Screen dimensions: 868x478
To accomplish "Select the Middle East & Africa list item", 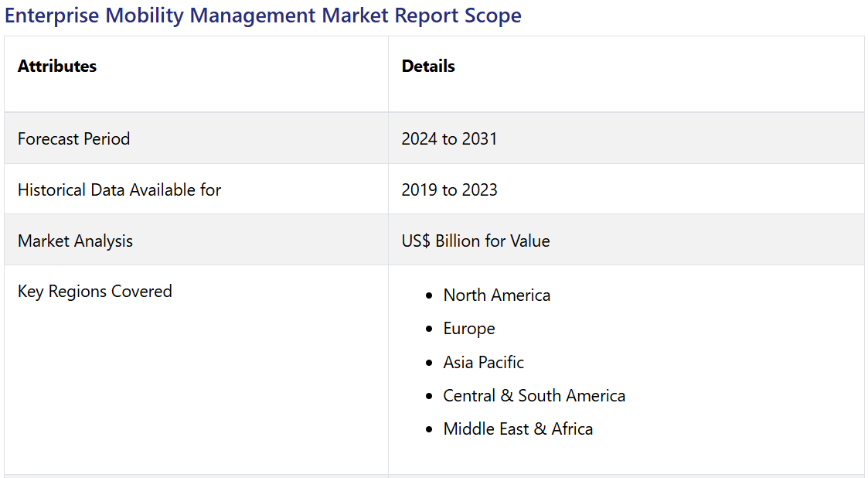I will 518,428.
